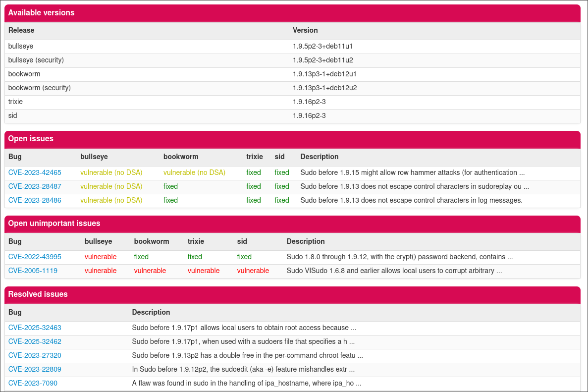Click the sid column header in Open unimportant issues
The height and width of the screenshot is (392, 588).
(x=242, y=241)
